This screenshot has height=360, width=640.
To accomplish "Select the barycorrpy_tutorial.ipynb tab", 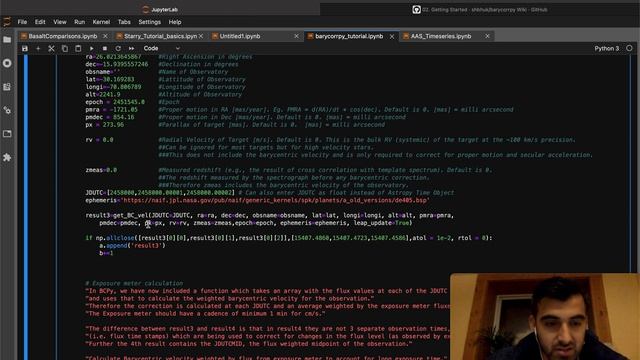I will tap(349, 36).
